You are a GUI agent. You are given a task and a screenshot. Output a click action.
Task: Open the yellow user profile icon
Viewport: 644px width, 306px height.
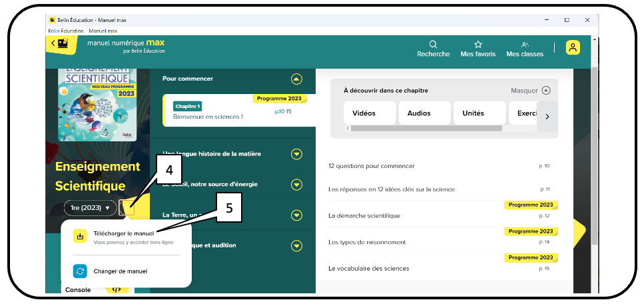pyautogui.click(x=573, y=47)
